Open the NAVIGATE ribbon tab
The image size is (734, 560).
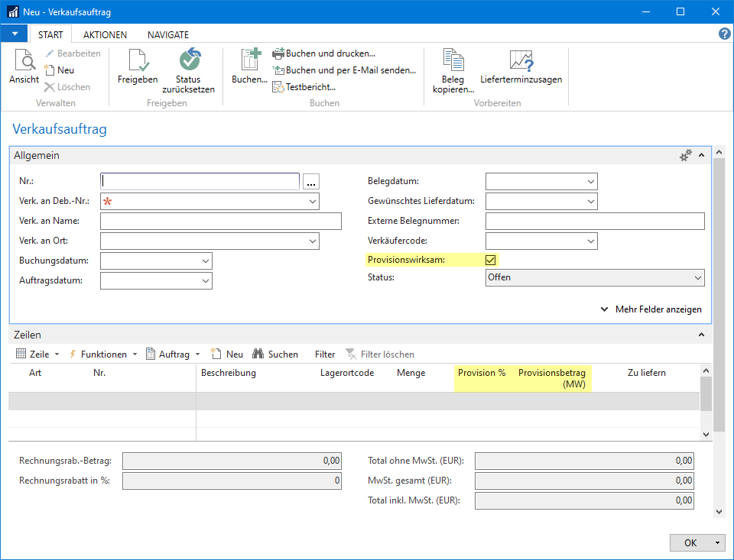coord(168,34)
